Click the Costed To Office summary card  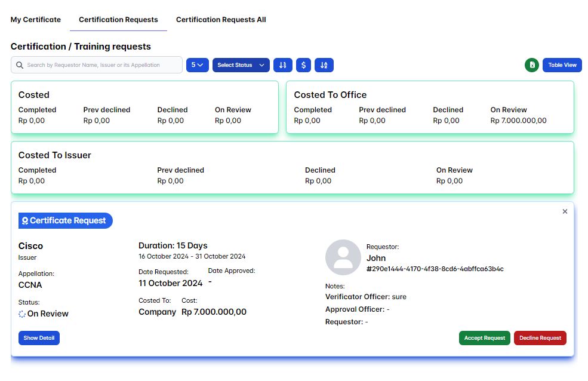click(430, 107)
